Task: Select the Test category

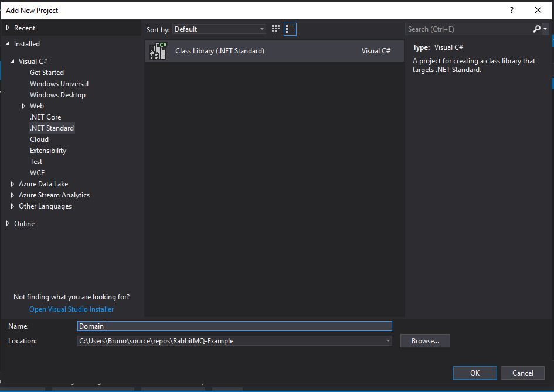Action: tap(36, 161)
